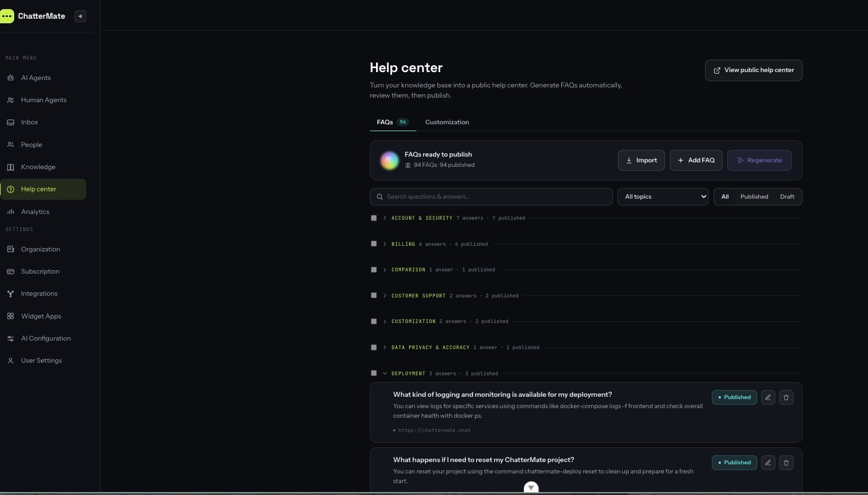Click the AI Agents robot icon

pos(10,78)
